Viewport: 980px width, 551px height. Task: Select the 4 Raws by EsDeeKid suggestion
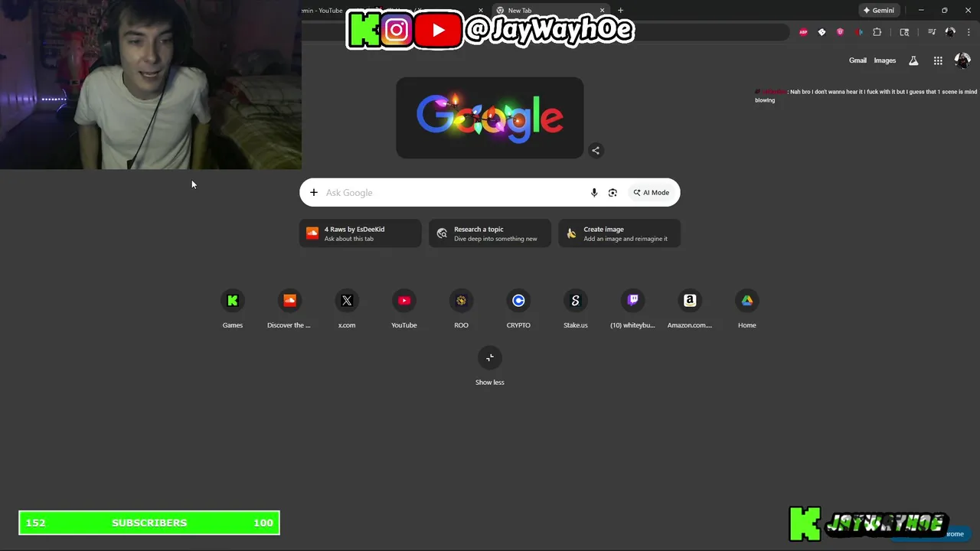click(360, 233)
